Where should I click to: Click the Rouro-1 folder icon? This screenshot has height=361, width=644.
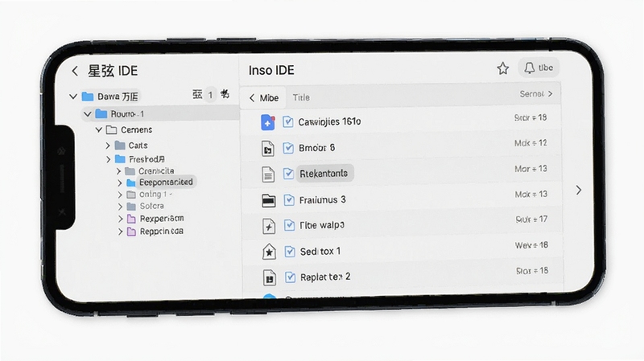(101, 113)
